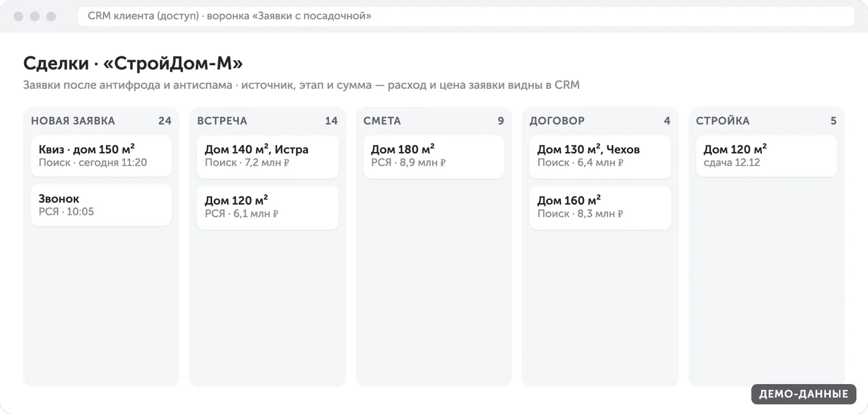
Task: Click the «СМЕТА» column header
Action: point(382,121)
